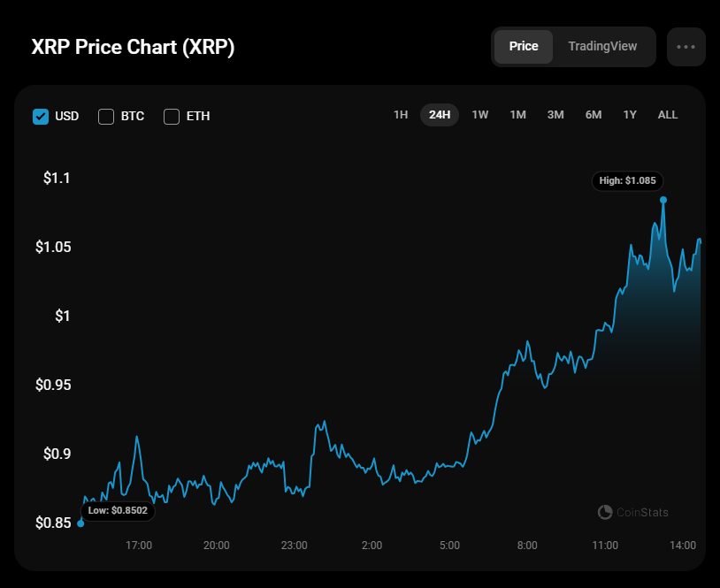Click the high price point dot
Image resolution: width=720 pixels, height=588 pixels.
pos(663,200)
